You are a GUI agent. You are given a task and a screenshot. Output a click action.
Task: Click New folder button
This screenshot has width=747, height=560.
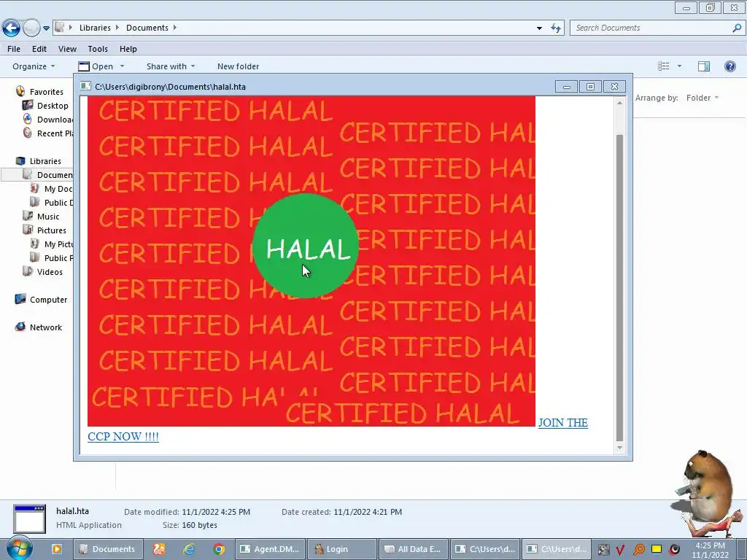(x=239, y=66)
